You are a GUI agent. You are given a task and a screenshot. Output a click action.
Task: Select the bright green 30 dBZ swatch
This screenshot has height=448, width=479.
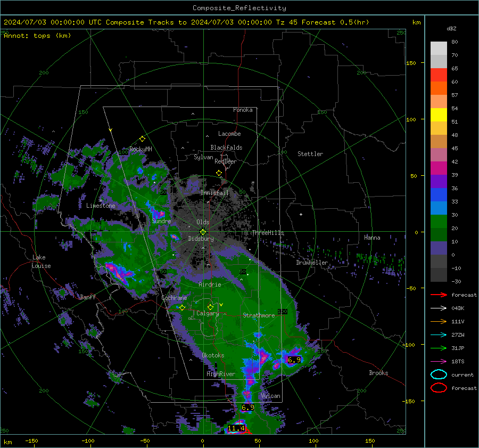pos(439,221)
